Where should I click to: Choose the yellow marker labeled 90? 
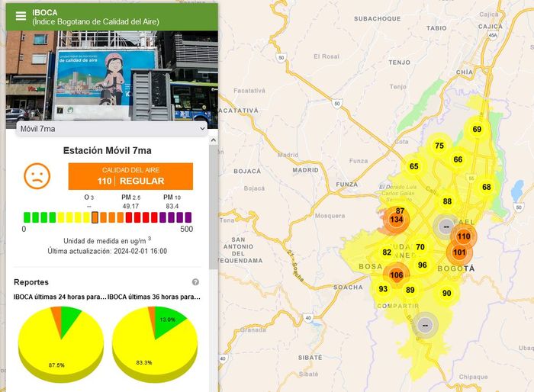(446, 293)
